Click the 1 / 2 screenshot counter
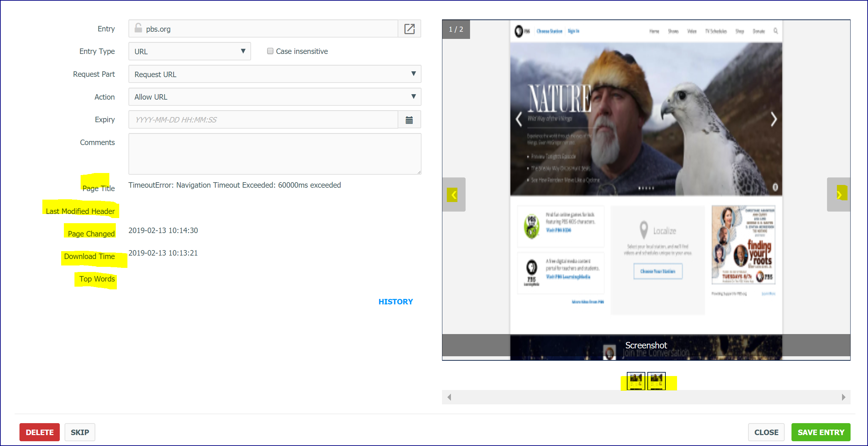This screenshot has width=868, height=446. [x=456, y=29]
